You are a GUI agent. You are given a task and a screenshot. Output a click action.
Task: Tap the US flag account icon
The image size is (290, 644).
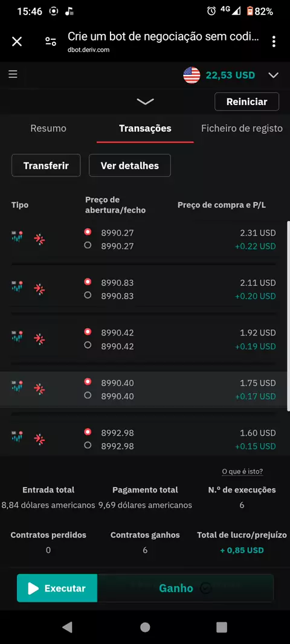click(x=192, y=75)
